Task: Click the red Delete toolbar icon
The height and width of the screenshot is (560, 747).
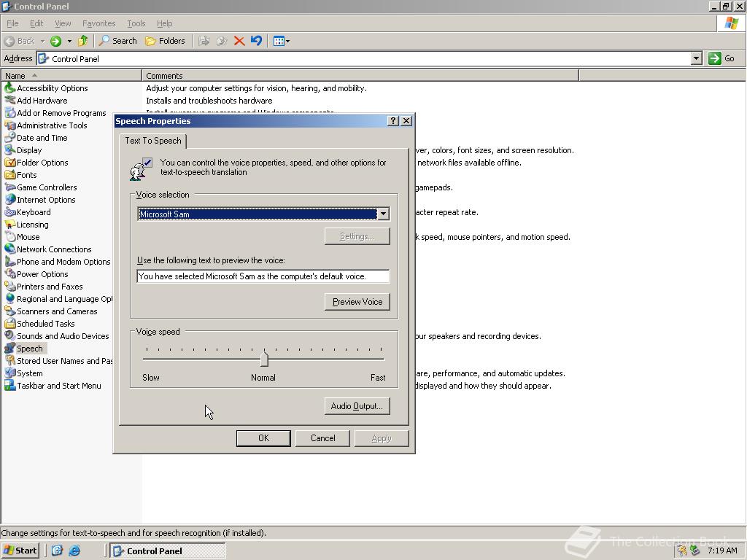Action: click(x=239, y=41)
